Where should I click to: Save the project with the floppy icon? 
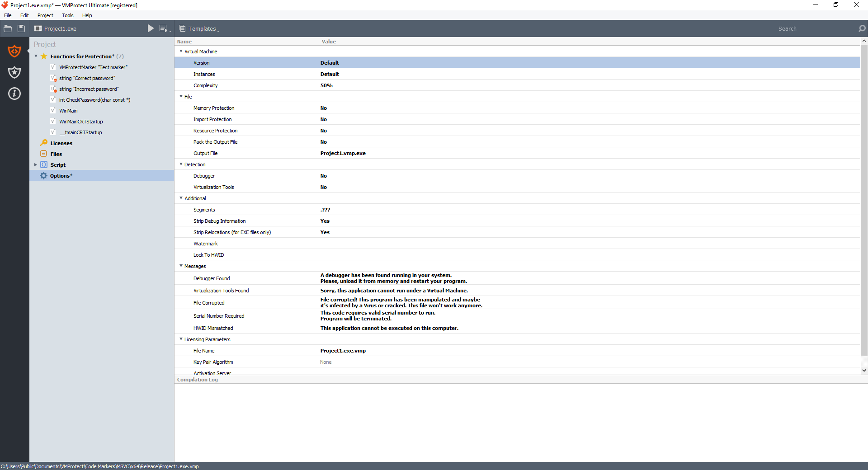point(21,28)
